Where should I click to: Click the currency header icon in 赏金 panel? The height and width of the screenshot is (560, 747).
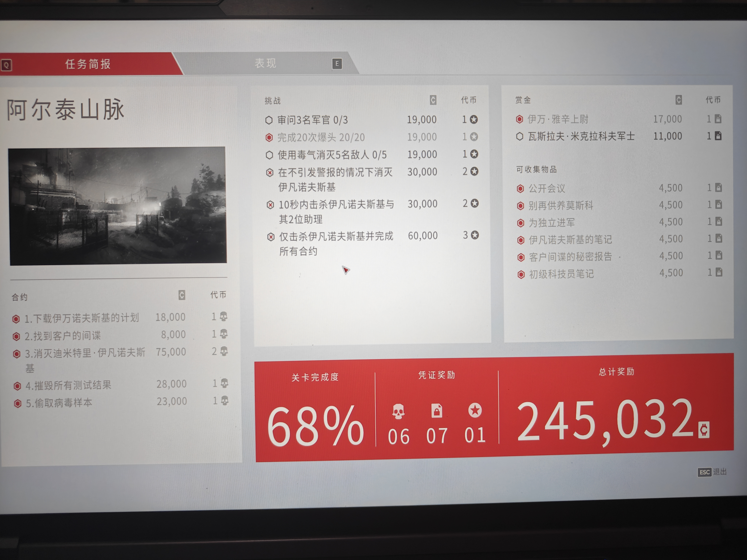[x=678, y=100]
